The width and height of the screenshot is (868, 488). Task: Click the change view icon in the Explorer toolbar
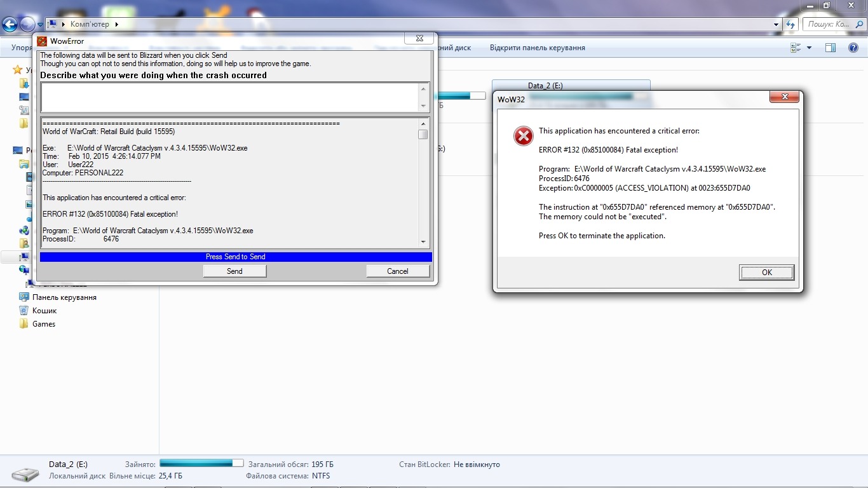click(x=795, y=48)
